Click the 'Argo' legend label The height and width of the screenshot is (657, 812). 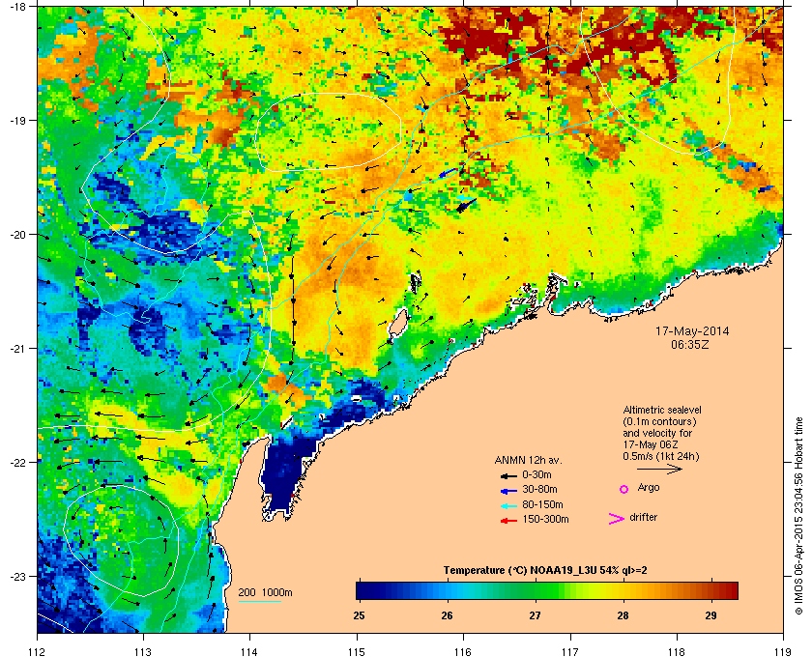coord(649,488)
